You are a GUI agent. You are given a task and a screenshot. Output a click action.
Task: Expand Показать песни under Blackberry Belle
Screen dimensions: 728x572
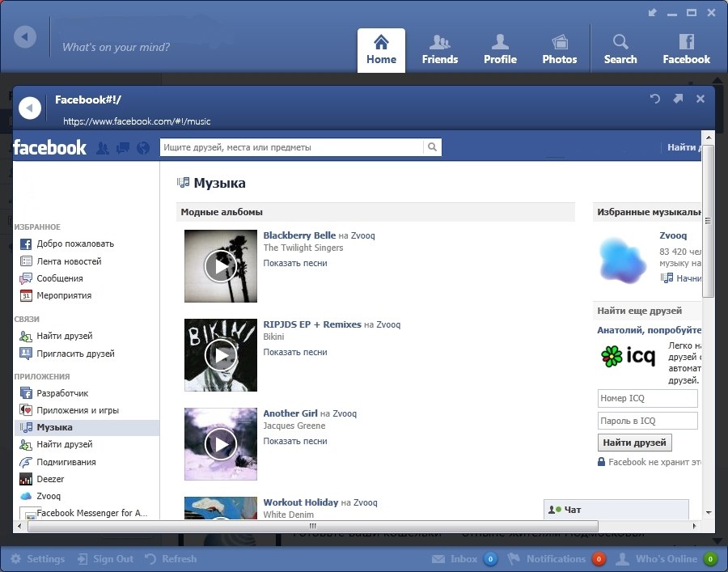pyautogui.click(x=295, y=263)
